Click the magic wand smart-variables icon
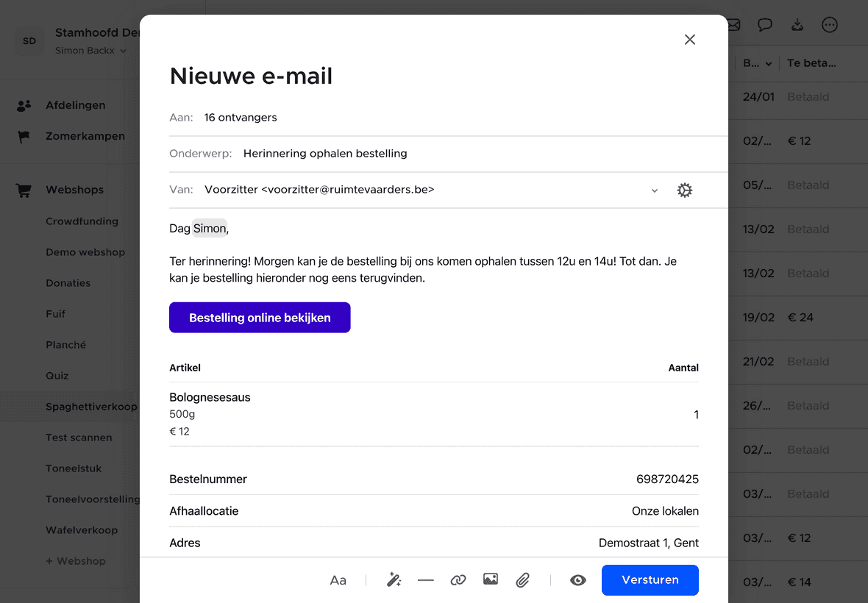868x603 pixels. [x=394, y=580]
